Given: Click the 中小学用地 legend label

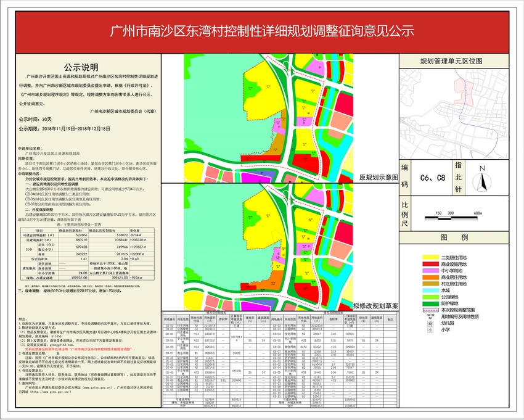Looking at the screenshot, I should pos(452,271).
